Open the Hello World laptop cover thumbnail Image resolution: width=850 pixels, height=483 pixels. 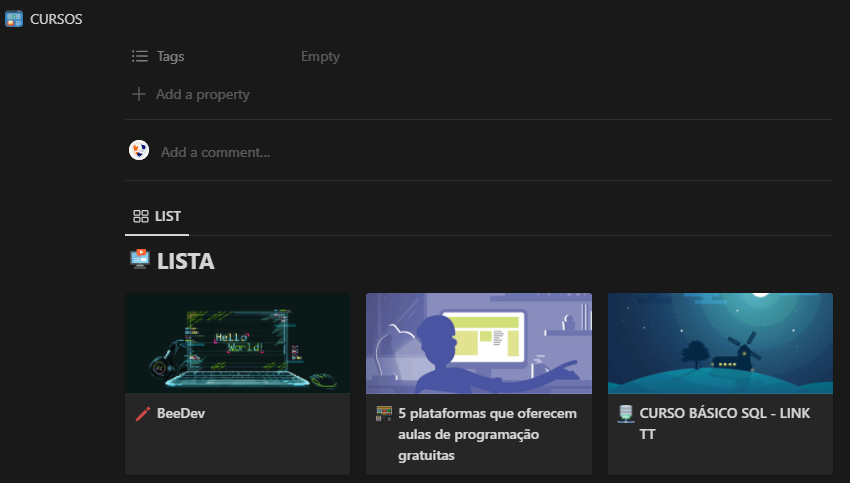click(237, 343)
